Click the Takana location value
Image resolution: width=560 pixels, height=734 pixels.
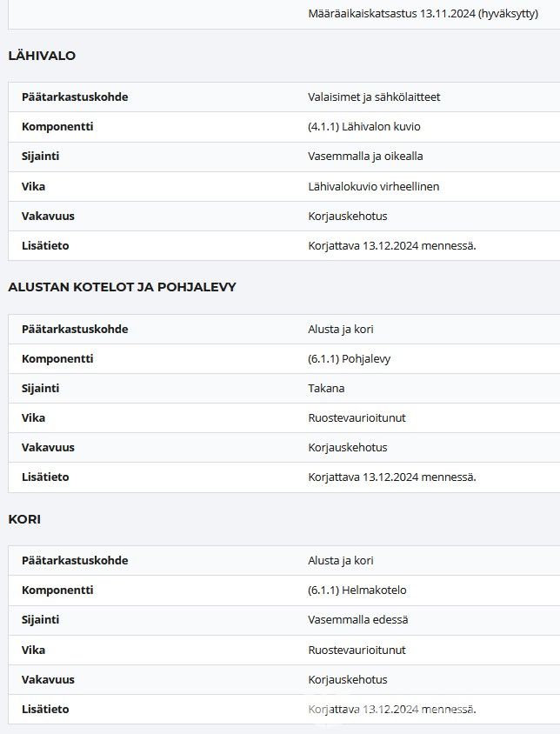click(326, 389)
